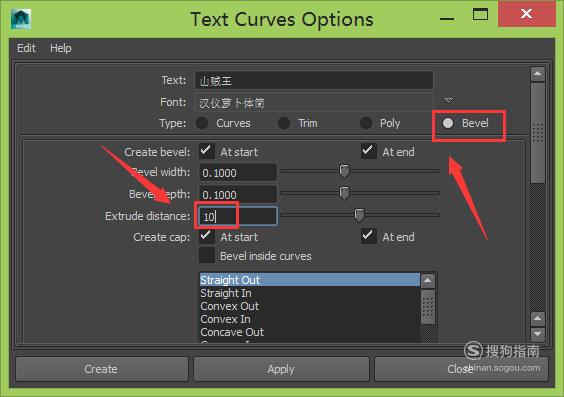This screenshot has width=564, height=397.
Task: Click the Apply button
Action: (x=281, y=369)
